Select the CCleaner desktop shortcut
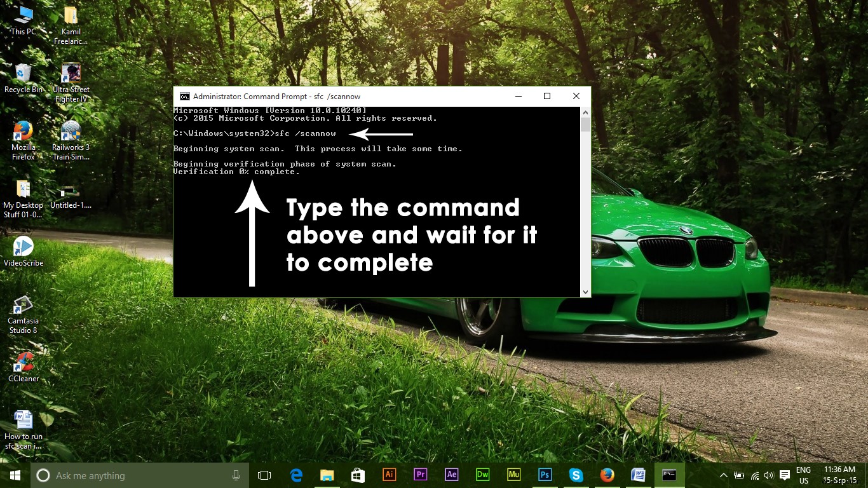Viewport: 868px width, 488px height. 24,367
